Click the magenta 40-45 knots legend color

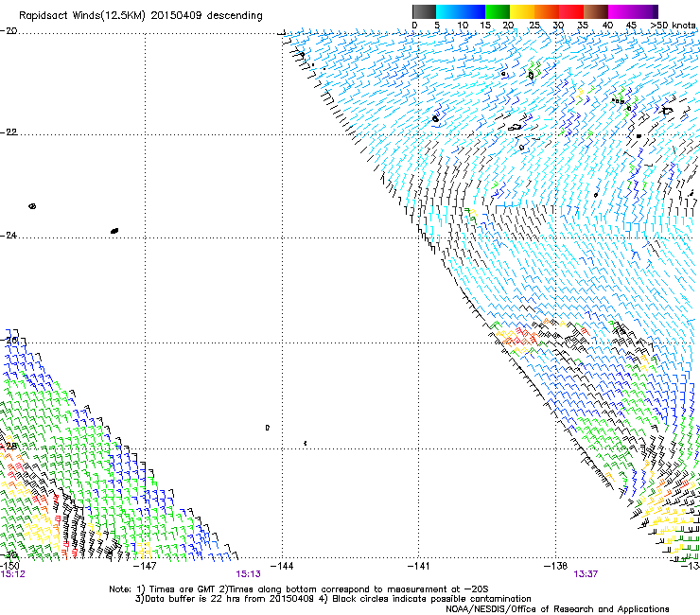[621, 11]
